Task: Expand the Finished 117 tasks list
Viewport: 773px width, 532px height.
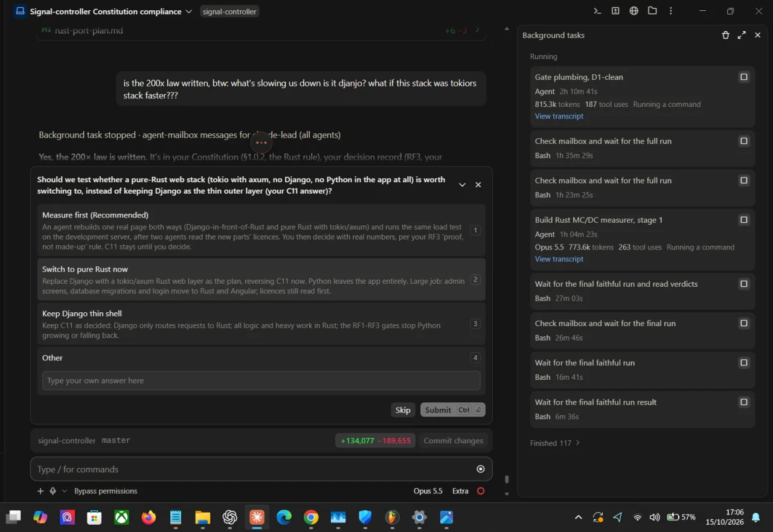Action: click(x=555, y=443)
